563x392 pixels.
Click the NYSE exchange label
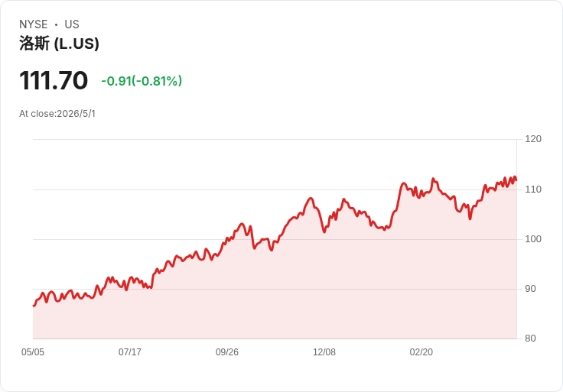pos(34,24)
